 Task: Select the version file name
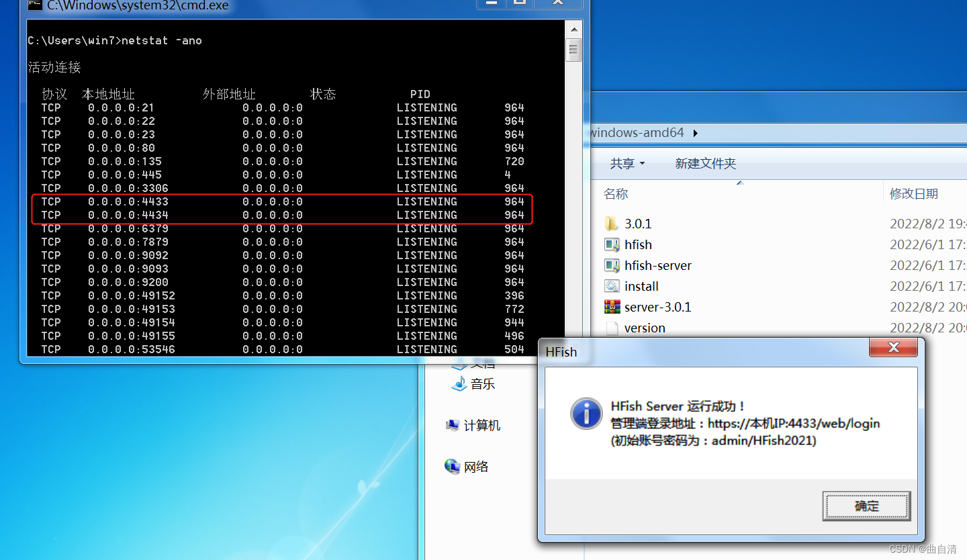click(x=645, y=328)
